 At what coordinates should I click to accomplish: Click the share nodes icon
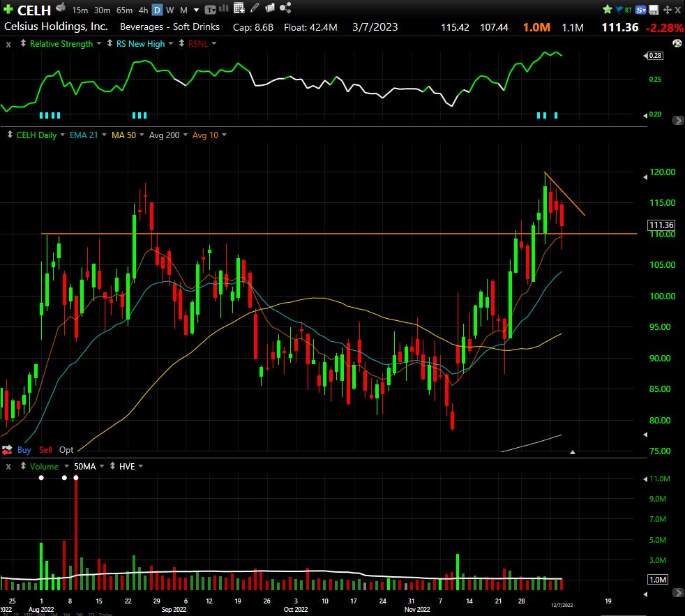click(x=285, y=8)
